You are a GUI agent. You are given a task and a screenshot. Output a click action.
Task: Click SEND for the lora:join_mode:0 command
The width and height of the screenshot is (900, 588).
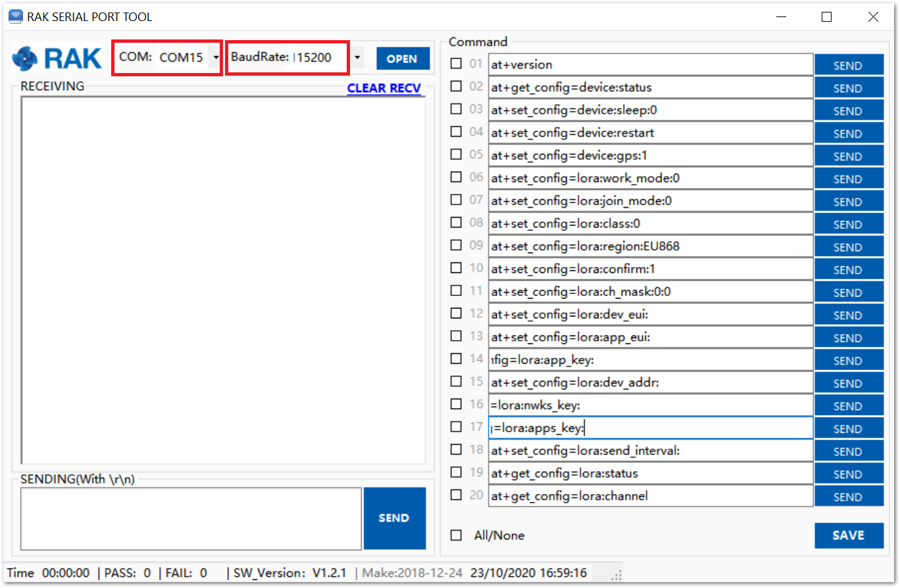pos(849,202)
